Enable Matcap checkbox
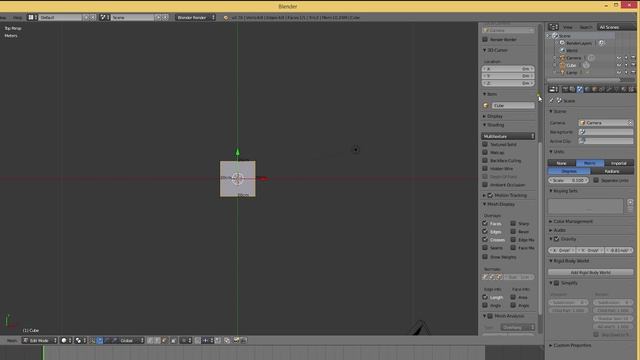Screen dimensions: 640x360 click(485, 152)
